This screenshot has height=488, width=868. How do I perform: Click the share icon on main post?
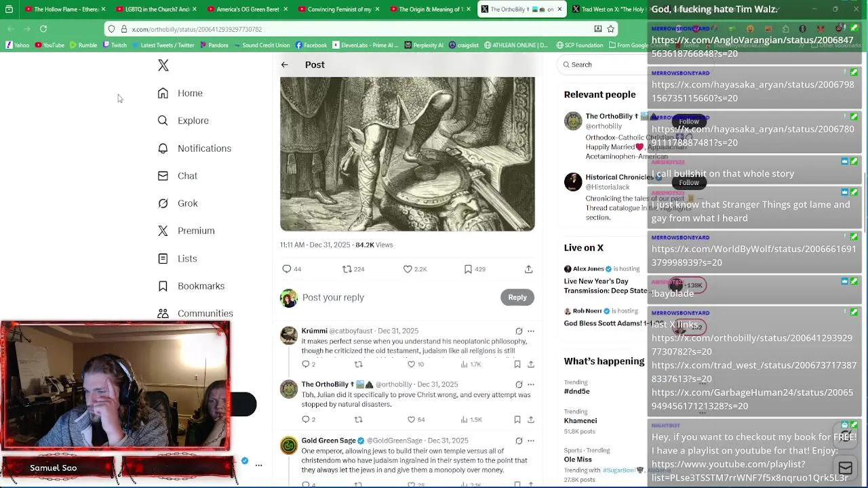click(x=529, y=269)
